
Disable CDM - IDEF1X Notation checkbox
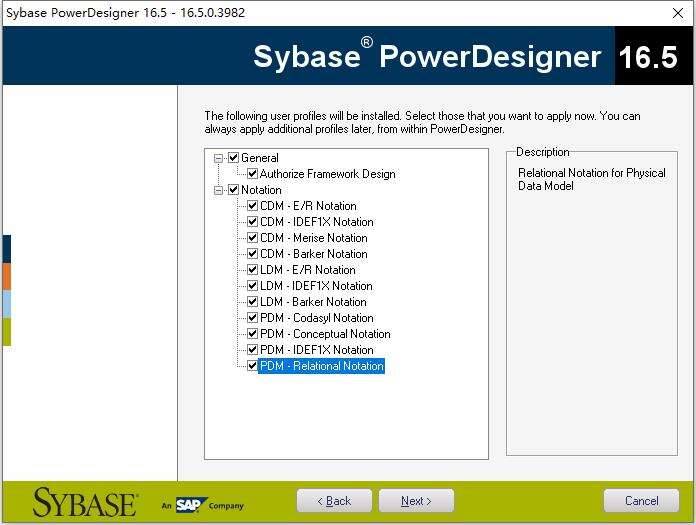253,222
